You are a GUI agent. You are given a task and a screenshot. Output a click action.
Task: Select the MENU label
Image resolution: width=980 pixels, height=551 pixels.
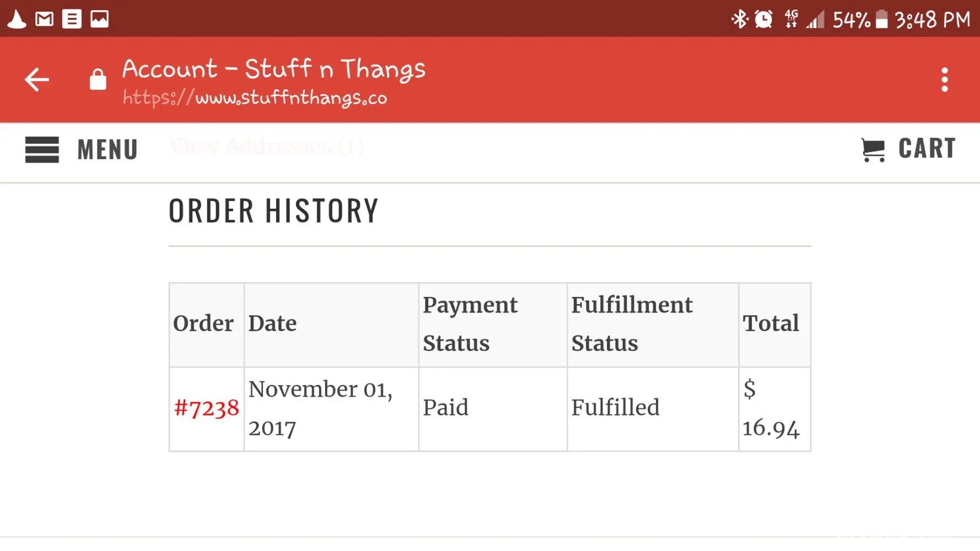click(x=107, y=150)
